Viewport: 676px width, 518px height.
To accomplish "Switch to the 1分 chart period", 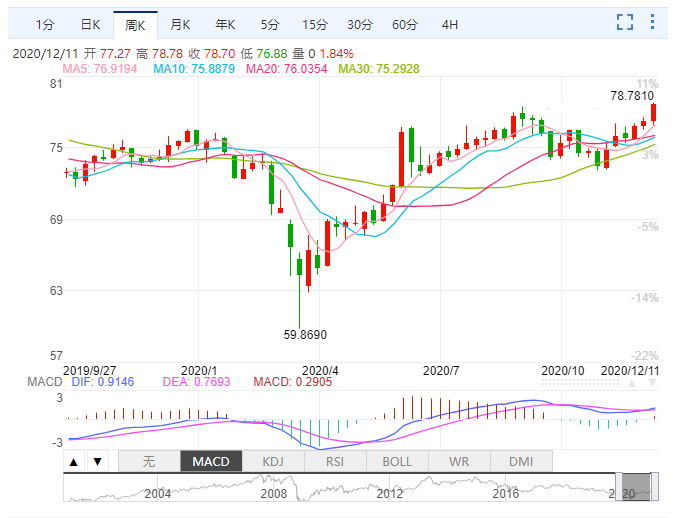I will coord(45,24).
